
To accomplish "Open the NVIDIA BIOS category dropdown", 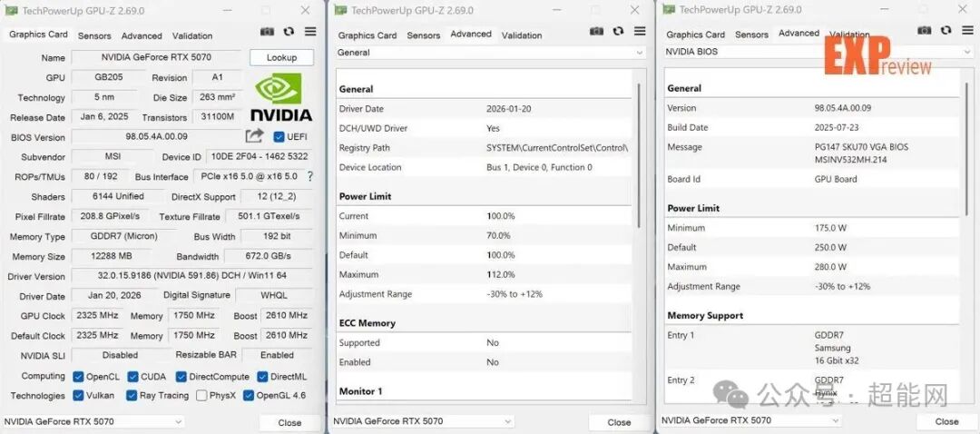I will 818,51.
